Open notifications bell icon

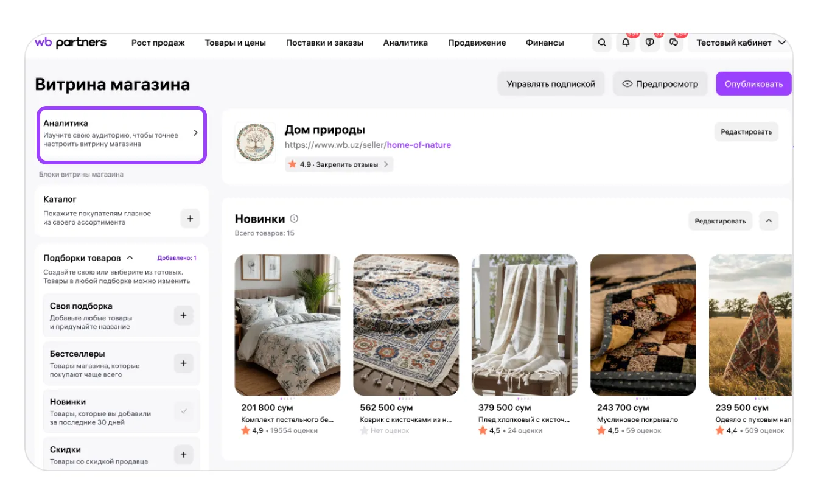(626, 43)
